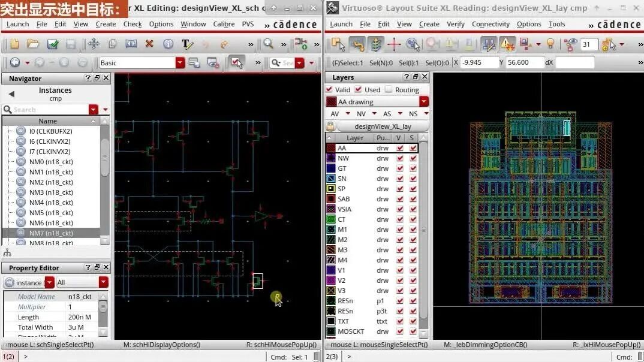Click the Copy icon in schematic toolbar
This screenshot has height=362, width=644.
coord(113,44)
